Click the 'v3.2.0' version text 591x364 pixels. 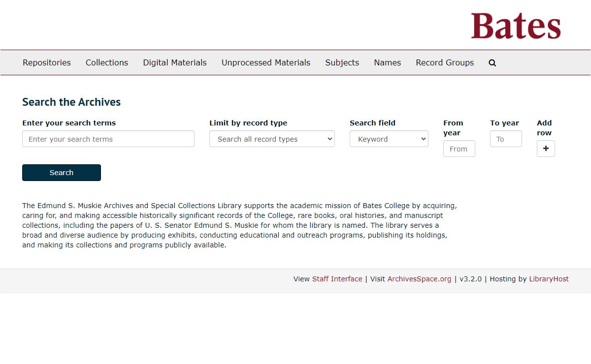pos(470,279)
